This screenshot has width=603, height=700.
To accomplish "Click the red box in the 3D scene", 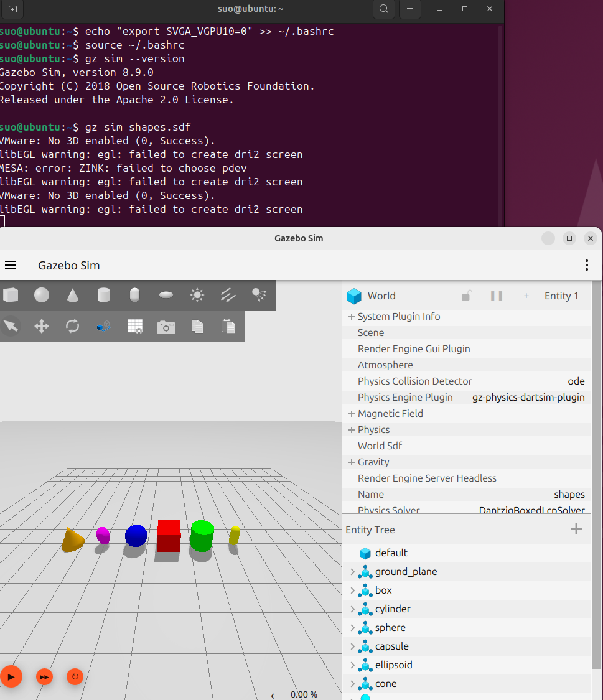I will pyautogui.click(x=169, y=535).
